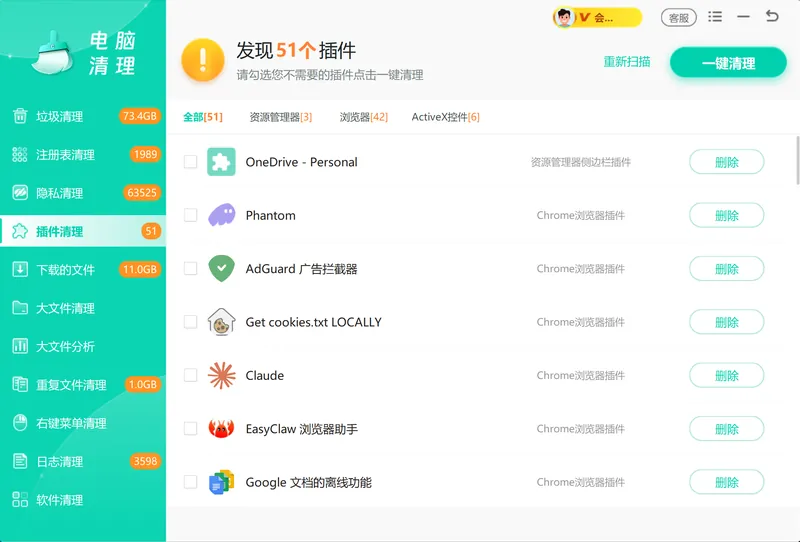This screenshot has width=800, height=542.
Task: Click the 电脑清理 broom logo
Action: [52, 53]
